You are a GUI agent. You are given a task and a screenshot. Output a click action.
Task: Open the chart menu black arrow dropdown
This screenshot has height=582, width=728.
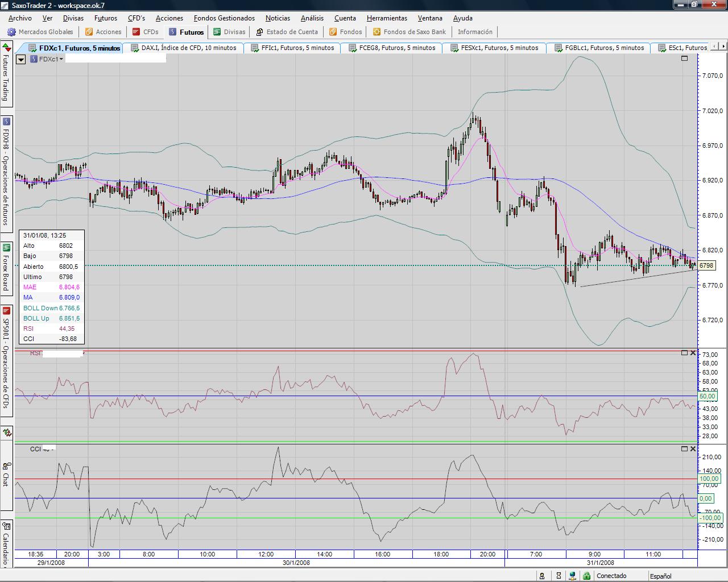pos(20,59)
